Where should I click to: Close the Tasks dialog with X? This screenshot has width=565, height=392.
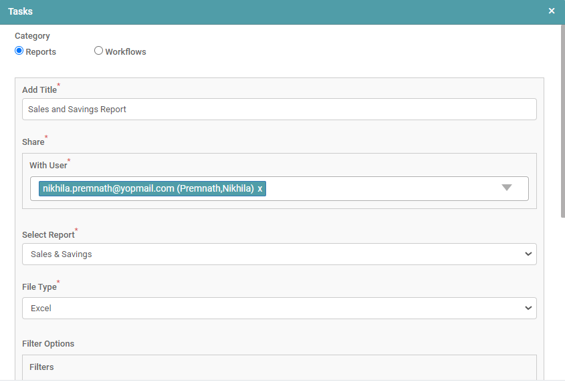pos(552,11)
